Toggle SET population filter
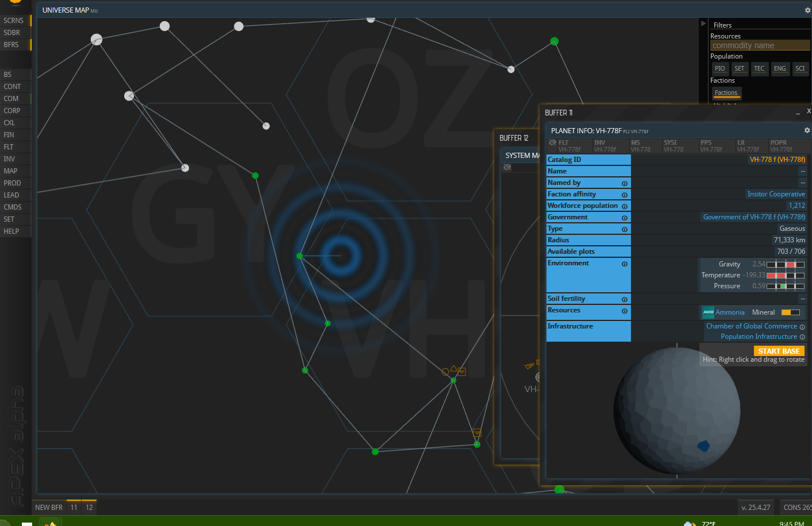The height and width of the screenshot is (526, 812). (x=740, y=68)
